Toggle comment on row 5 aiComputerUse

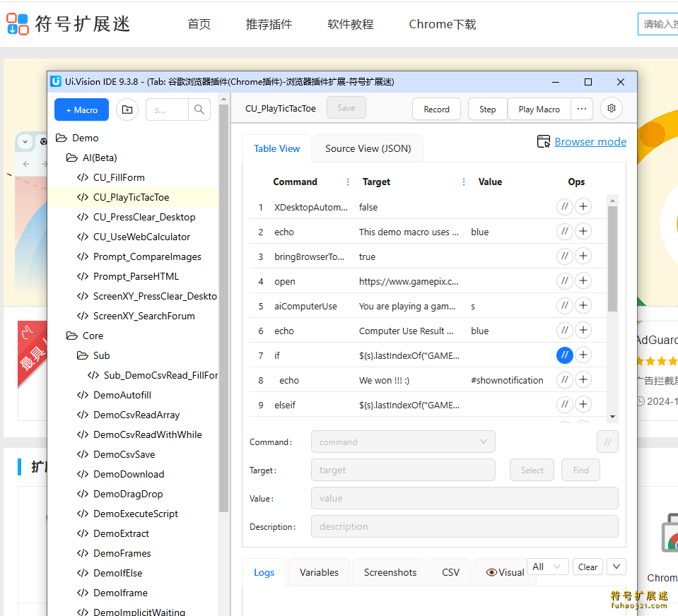[x=565, y=305]
